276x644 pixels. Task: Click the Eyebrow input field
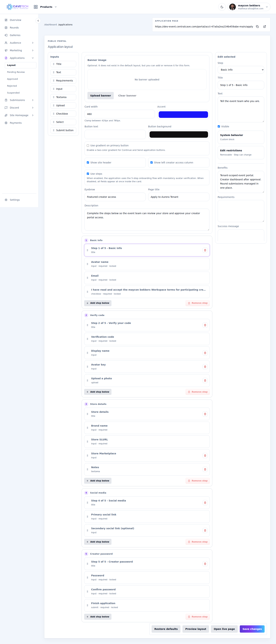pos(115,197)
